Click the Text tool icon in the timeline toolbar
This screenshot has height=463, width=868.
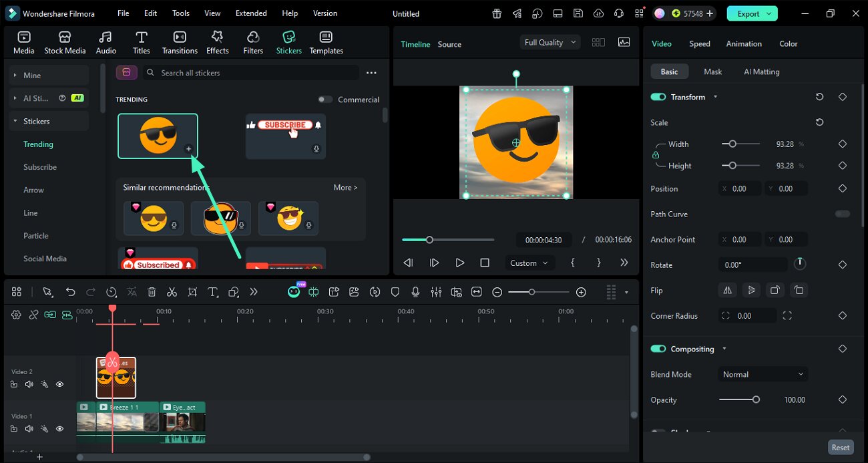coord(213,292)
